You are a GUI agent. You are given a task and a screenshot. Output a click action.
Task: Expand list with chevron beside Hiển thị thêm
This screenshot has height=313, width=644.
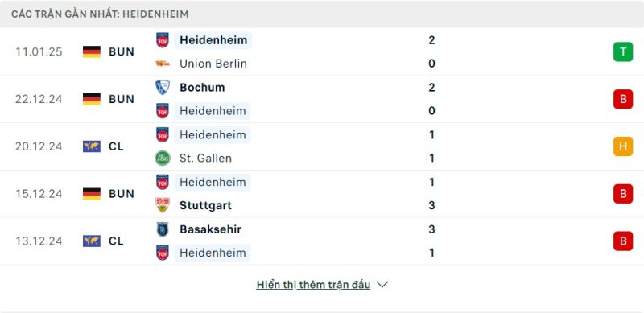point(382,285)
